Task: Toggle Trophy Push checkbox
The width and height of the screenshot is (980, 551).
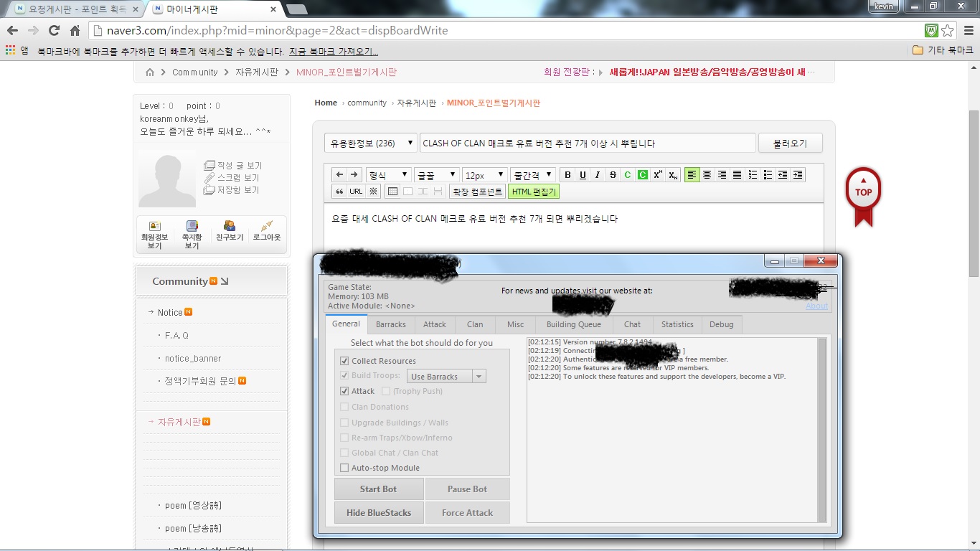Action: (x=386, y=391)
